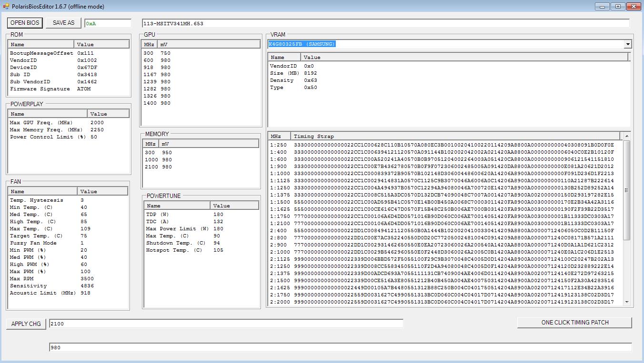Select the BootupMessageOffset row in ROM
Image resolution: width=644 pixels, height=363 pixels.
click(x=69, y=53)
